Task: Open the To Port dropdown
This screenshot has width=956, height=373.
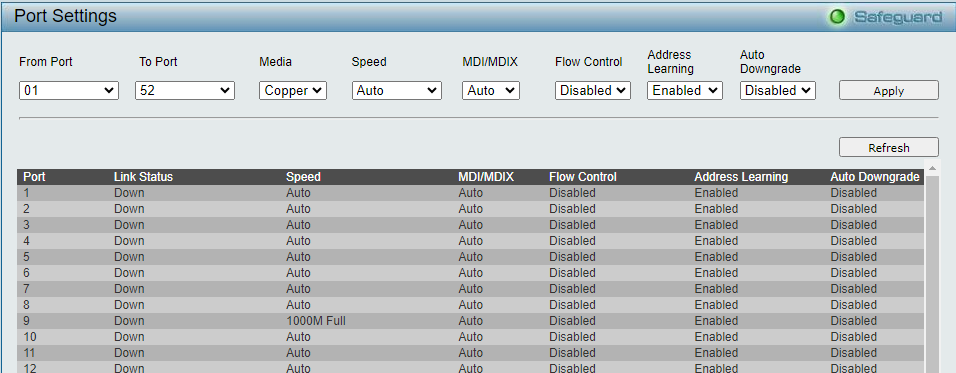Action: click(185, 91)
